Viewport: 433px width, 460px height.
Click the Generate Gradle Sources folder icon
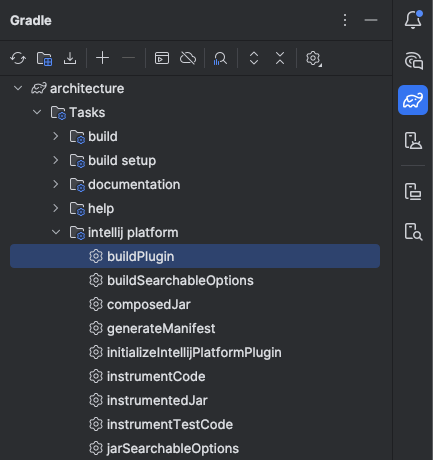44,58
